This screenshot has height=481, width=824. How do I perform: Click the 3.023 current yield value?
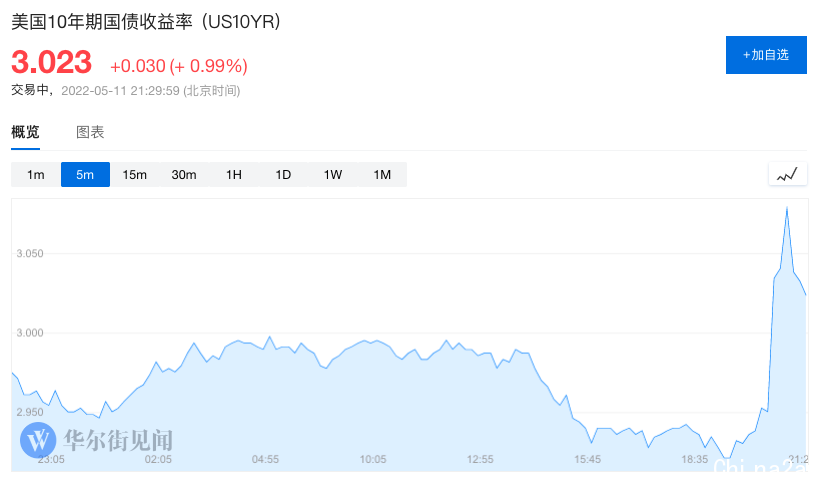(x=52, y=63)
